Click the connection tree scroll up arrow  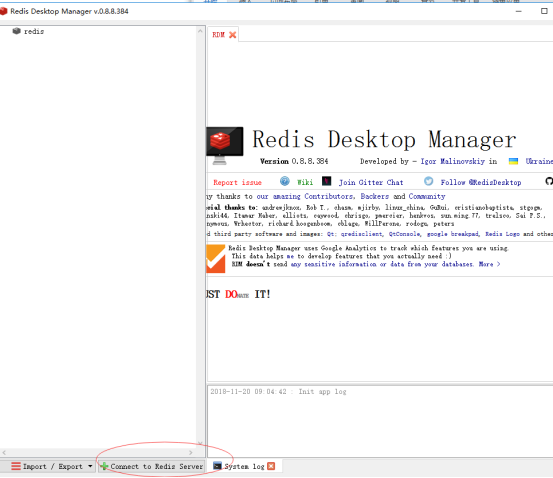coord(200,31)
